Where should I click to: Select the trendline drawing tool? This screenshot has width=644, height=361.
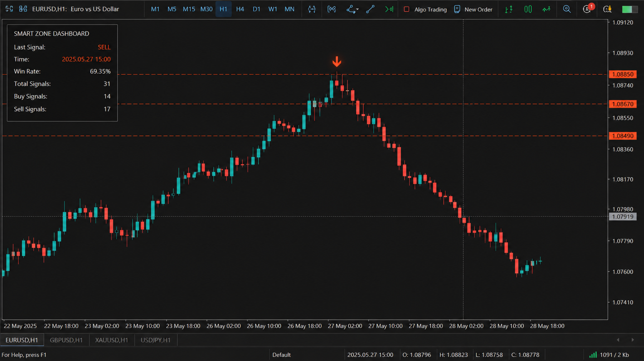click(370, 9)
